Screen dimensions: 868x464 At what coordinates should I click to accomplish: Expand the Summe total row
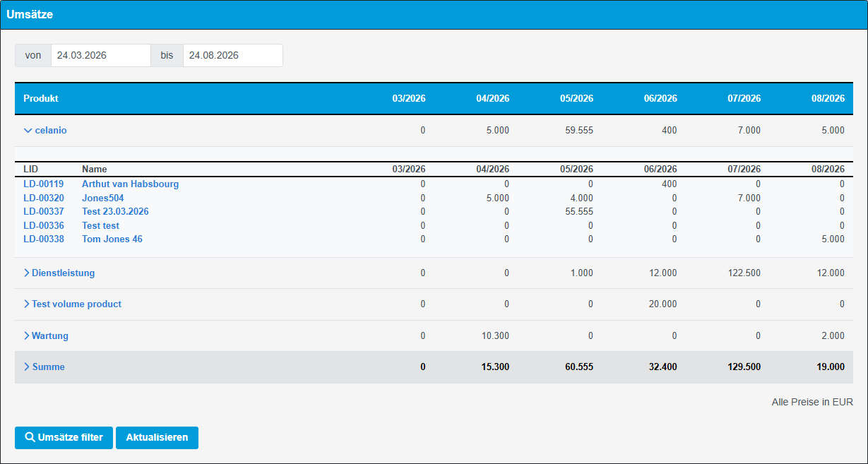pos(44,367)
